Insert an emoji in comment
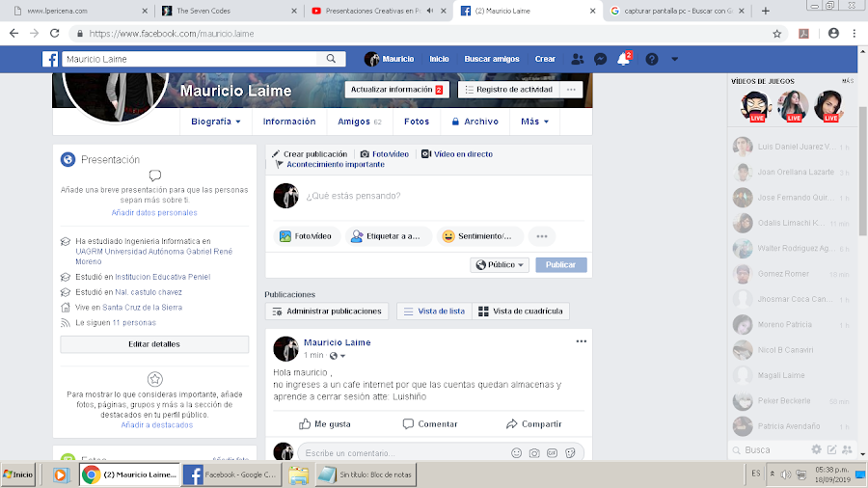The width and height of the screenshot is (868, 488). [517, 453]
